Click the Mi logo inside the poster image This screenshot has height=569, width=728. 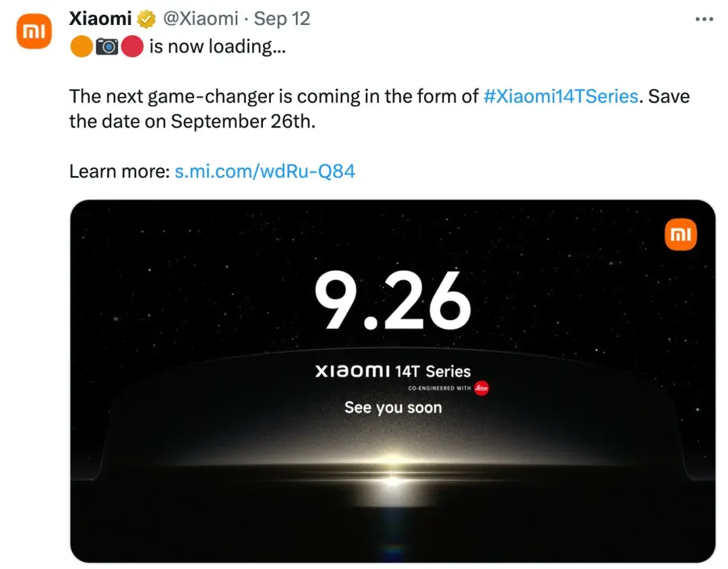680,234
